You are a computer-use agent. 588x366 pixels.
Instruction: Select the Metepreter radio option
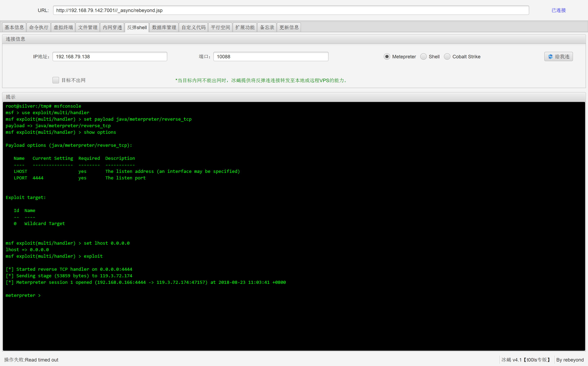click(x=387, y=57)
